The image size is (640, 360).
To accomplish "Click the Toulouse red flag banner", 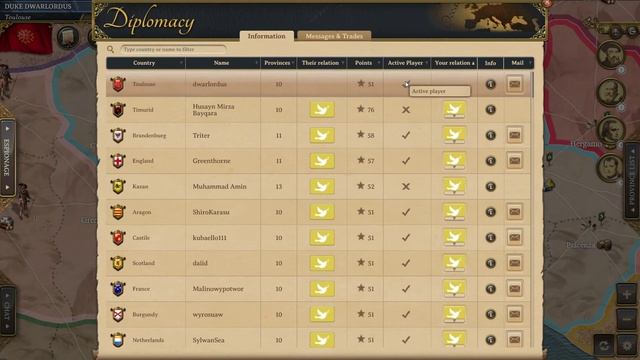I will coord(26,38).
